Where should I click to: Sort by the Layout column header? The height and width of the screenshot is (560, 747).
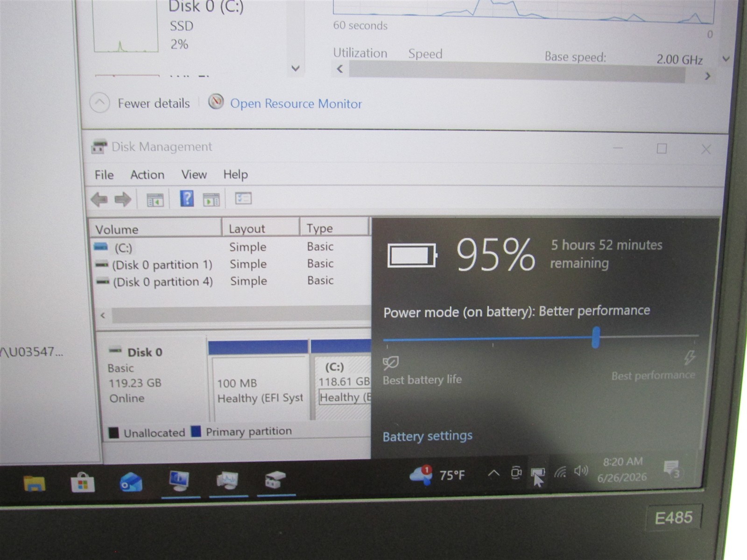point(261,228)
